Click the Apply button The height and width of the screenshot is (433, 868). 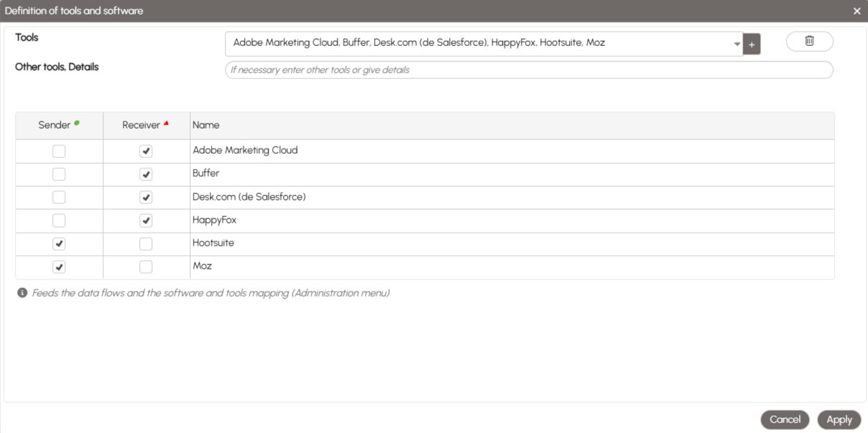[839, 420]
